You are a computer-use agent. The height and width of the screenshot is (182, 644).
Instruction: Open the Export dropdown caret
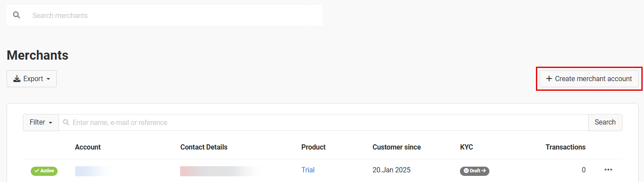[48, 79]
